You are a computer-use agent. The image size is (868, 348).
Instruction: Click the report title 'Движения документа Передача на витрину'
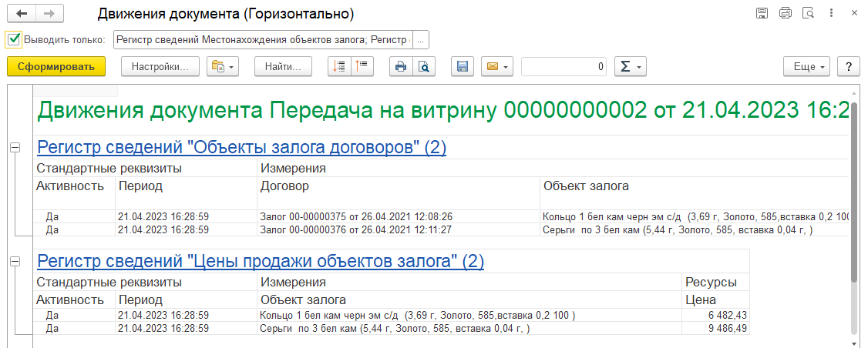(x=442, y=111)
